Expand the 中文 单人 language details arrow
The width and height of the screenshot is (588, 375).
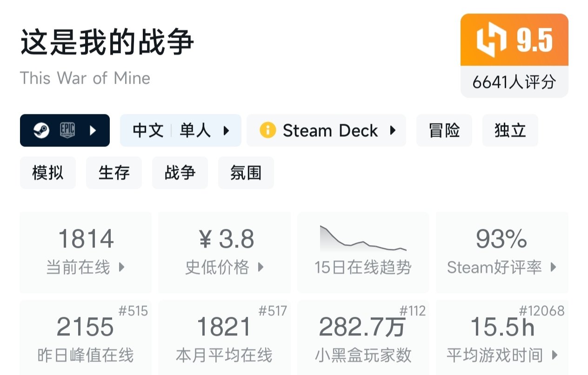pyautogui.click(x=226, y=130)
